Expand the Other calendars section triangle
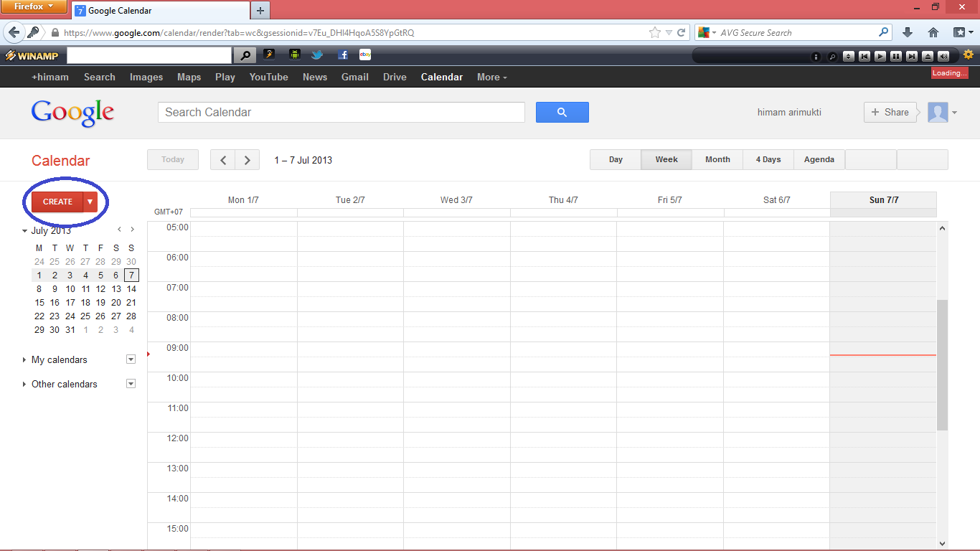 tap(24, 385)
